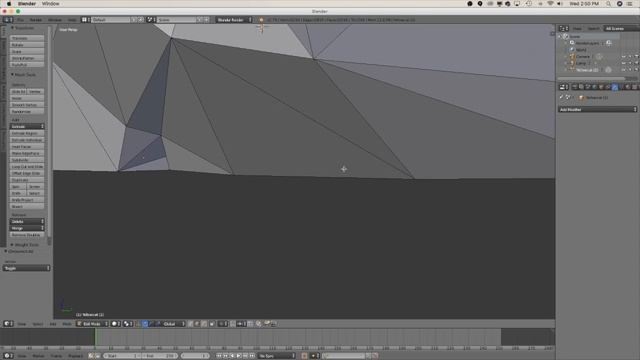640x360 pixels.
Task: Toggle Camera renderability icon in outliner
Action: (636, 57)
